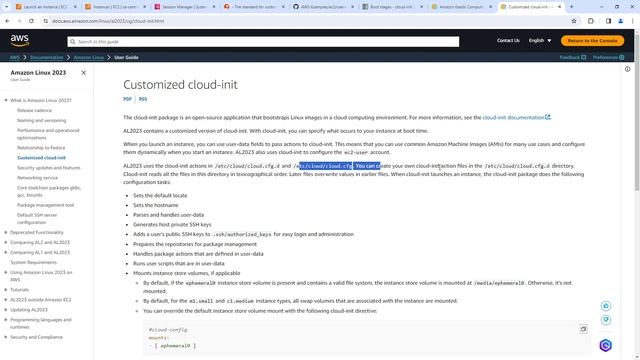Collapse the What is Amazon Linux 2023 section

[6, 100]
